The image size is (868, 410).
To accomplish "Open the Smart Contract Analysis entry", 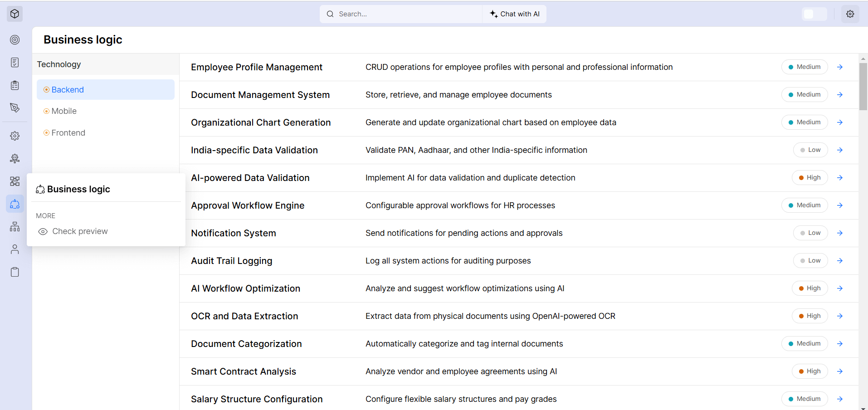I will (x=243, y=371).
